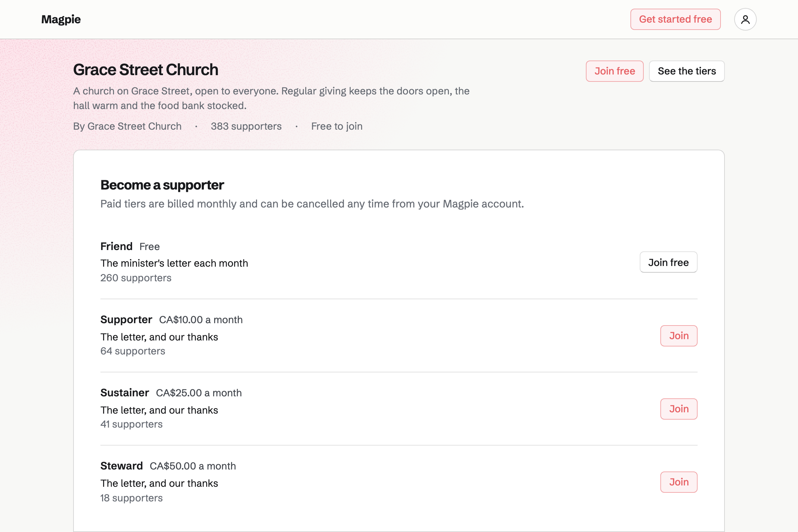Click the pink Join free header button
Screen dimensions: 798x532
tap(614, 71)
